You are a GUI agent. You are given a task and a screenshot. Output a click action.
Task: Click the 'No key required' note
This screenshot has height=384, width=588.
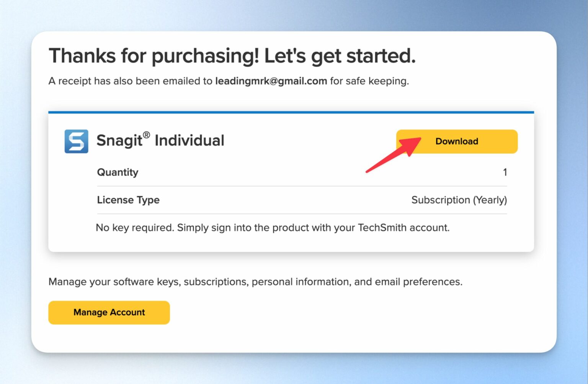(x=273, y=228)
